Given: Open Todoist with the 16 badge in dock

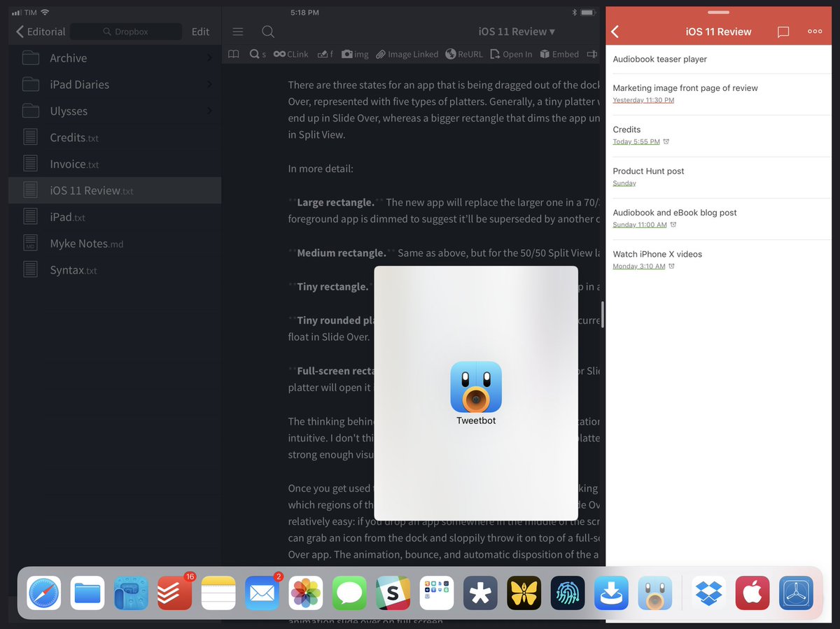Looking at the screenshot, I should [x=175, y=593].
